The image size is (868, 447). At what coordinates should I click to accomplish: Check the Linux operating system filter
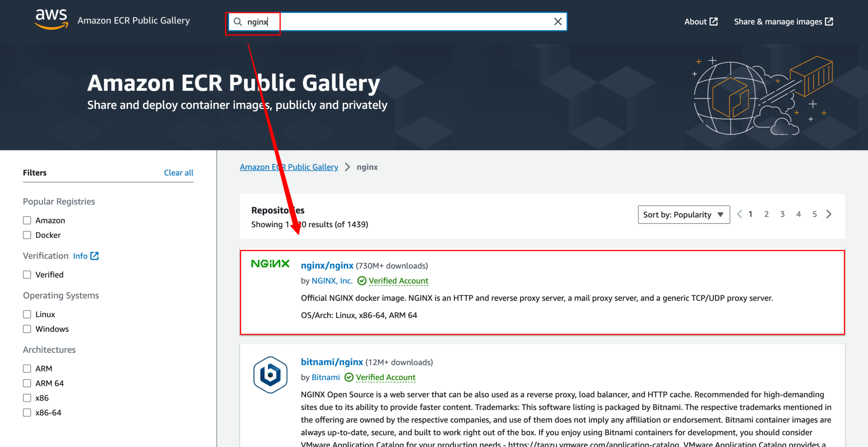[27, 314]
